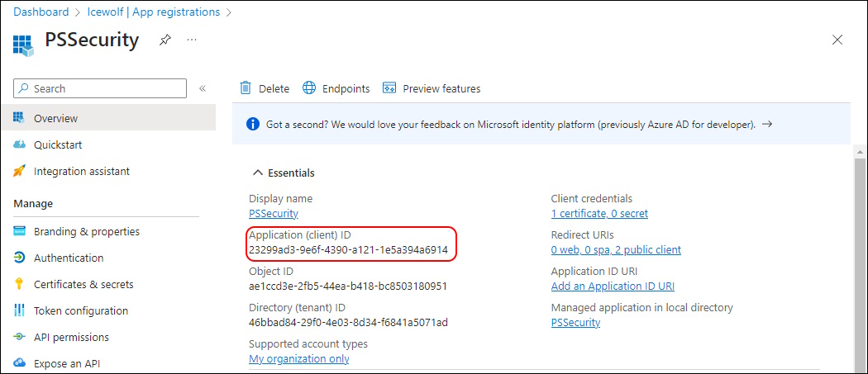868x374 pixels.
Task: Open the more options ellipsis menu
Action: pos(192,40)
